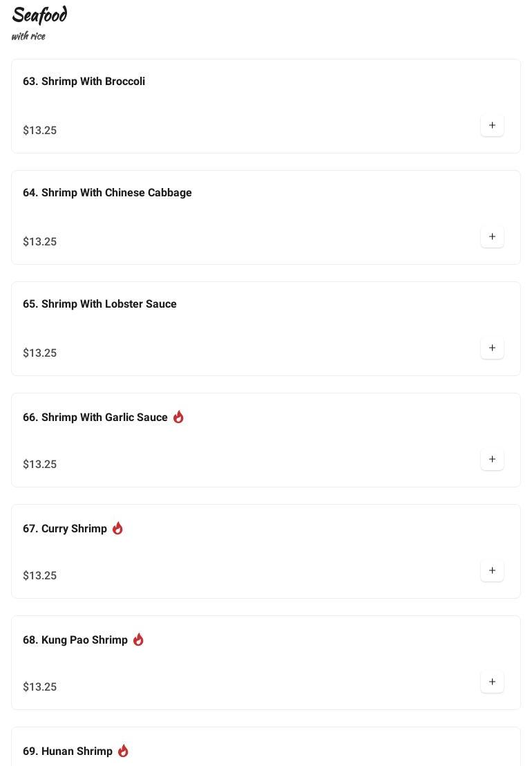Screen dimensions: 532x766
Task: Open the 69. Hunan Shrimp item
Action: click(x=68, y=751)
